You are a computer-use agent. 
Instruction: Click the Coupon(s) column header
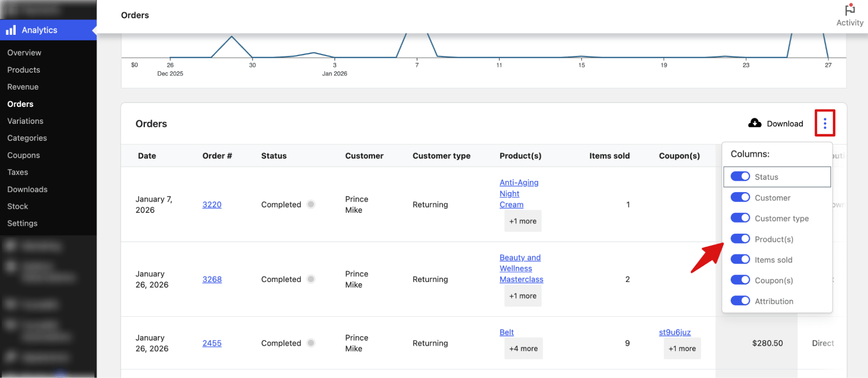pos(680,156)
